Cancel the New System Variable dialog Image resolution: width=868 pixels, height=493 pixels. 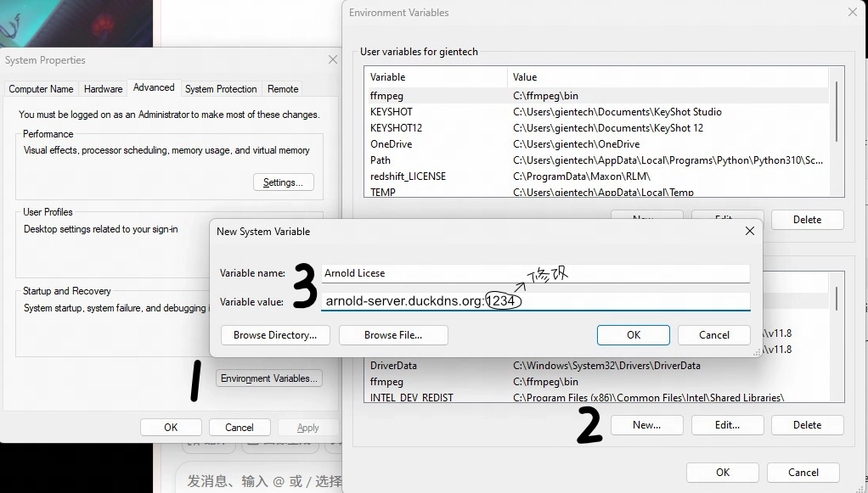(713, 335)
